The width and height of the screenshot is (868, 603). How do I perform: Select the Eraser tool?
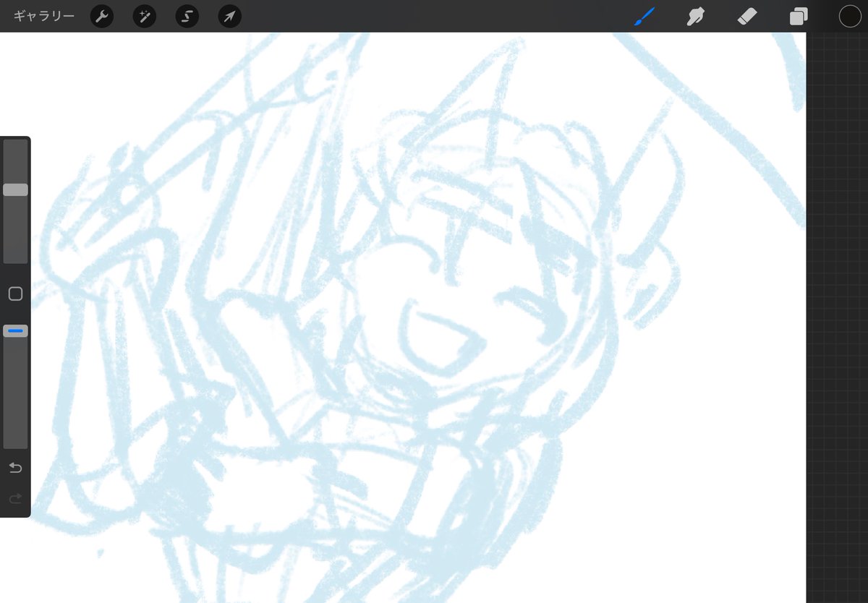[x=747, y=16]
